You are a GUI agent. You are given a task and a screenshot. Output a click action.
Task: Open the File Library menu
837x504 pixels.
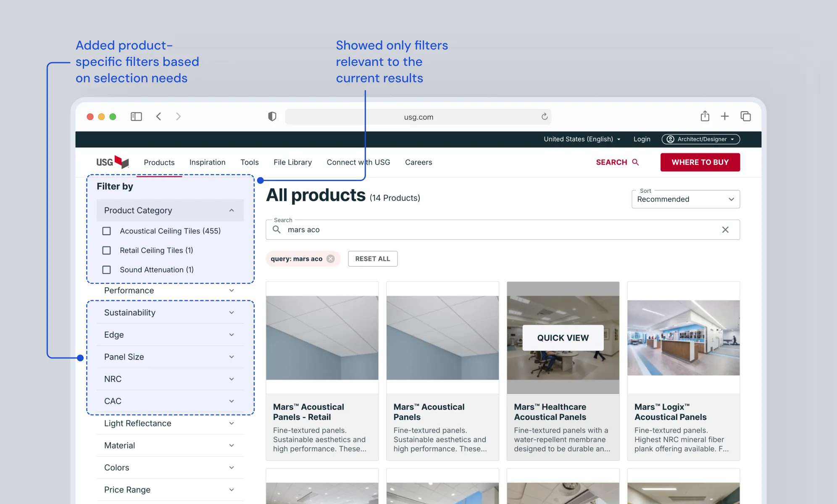292,162
